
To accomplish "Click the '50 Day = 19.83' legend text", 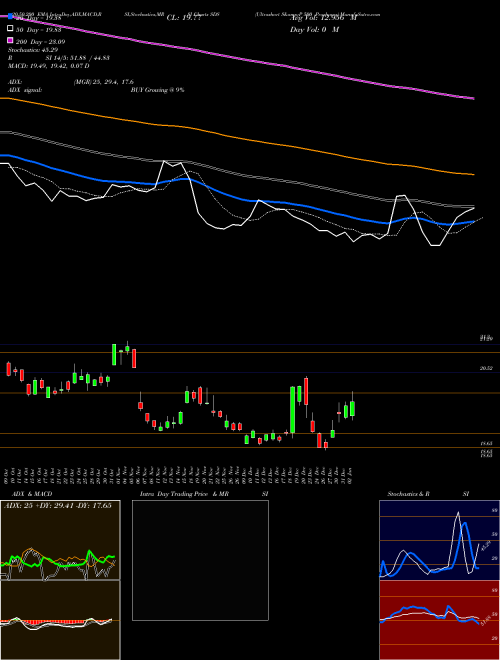I will [x=39, y=30].
